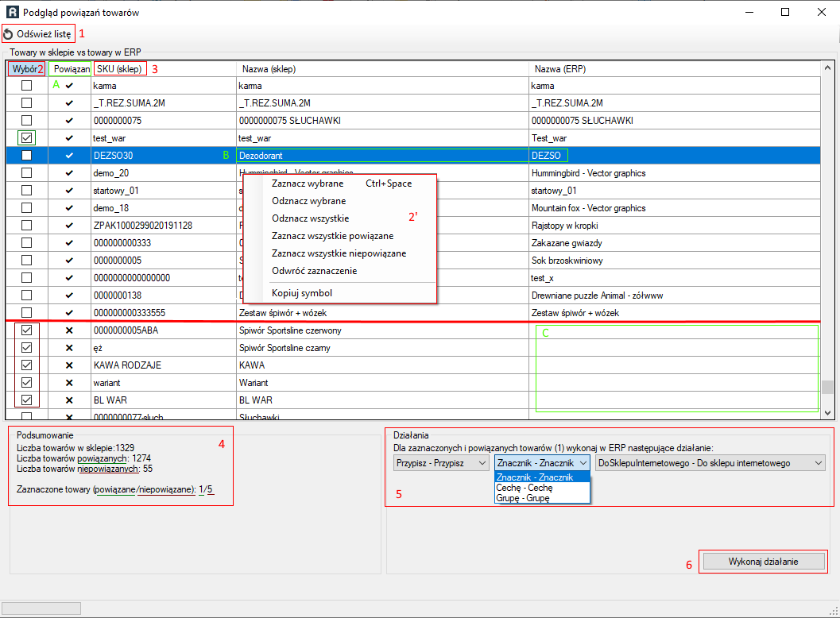Select Odznacz wybrane in context menu

339,201
